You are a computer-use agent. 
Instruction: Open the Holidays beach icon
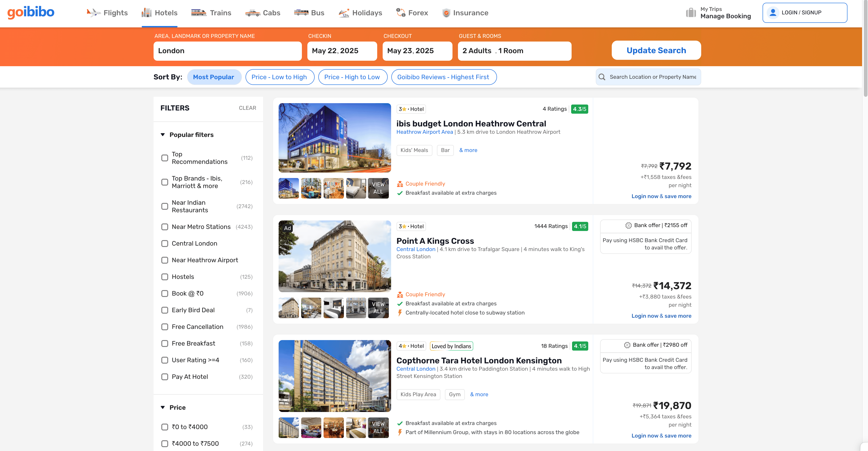point(344,13)
